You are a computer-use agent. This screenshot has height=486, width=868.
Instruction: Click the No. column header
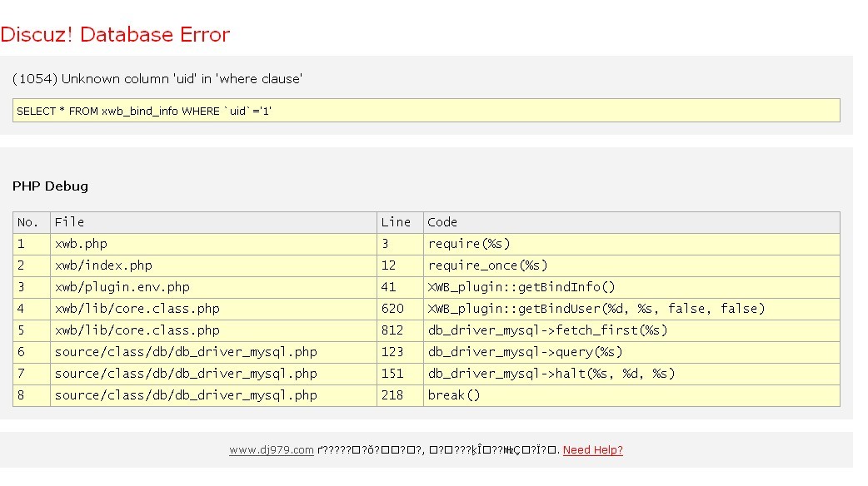(x=32, y=222)
